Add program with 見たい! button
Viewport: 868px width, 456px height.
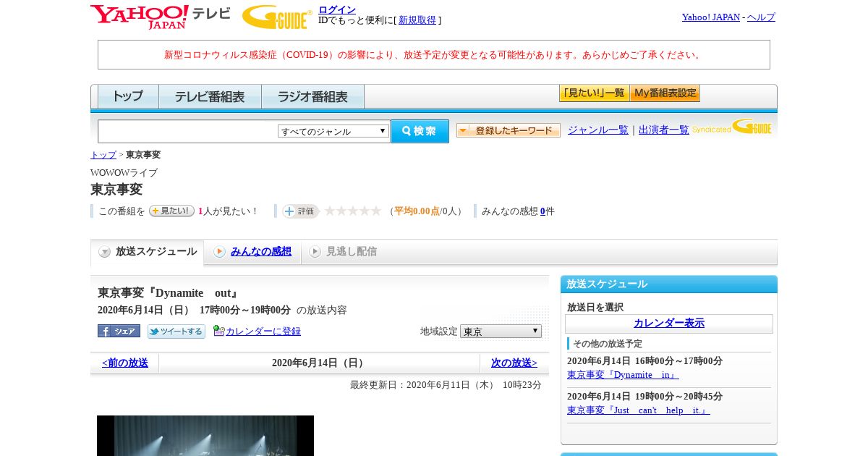pyautogui.click(x=171, y=211)
